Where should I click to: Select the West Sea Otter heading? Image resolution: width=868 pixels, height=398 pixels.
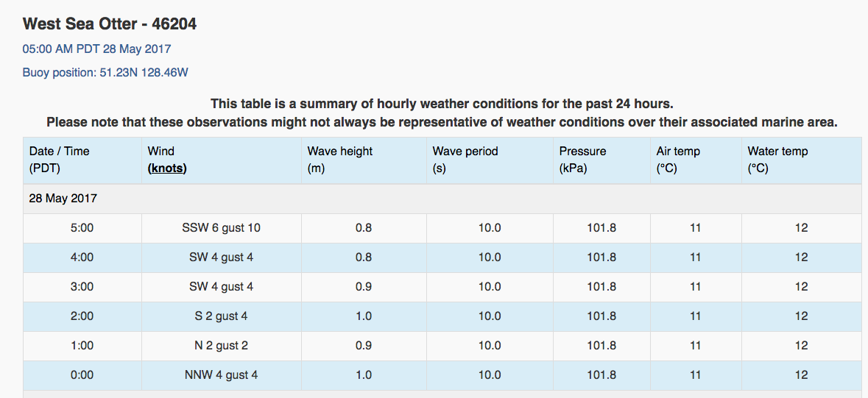110,24
